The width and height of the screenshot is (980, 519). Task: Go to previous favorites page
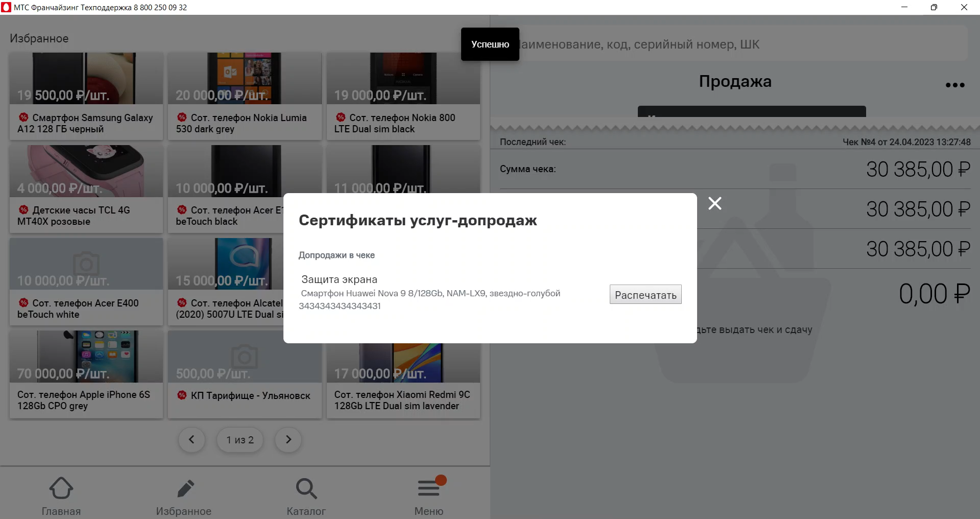click(192, 439)
